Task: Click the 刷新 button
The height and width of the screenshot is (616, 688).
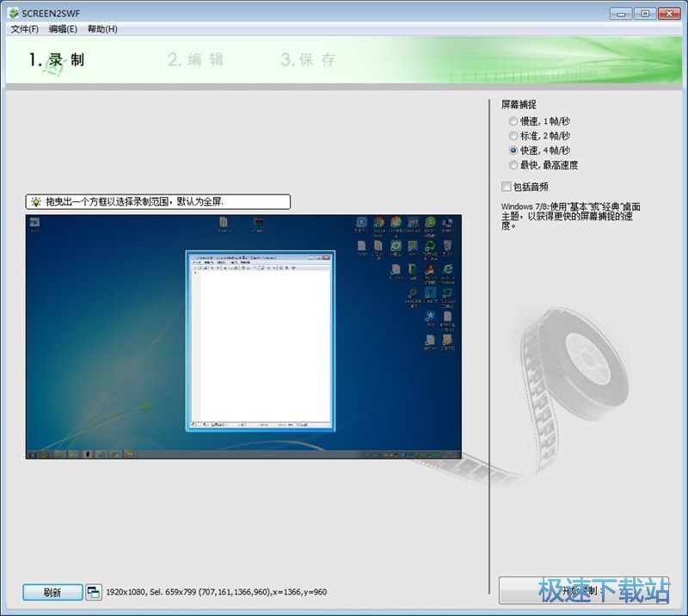Action: pos(52,592)
